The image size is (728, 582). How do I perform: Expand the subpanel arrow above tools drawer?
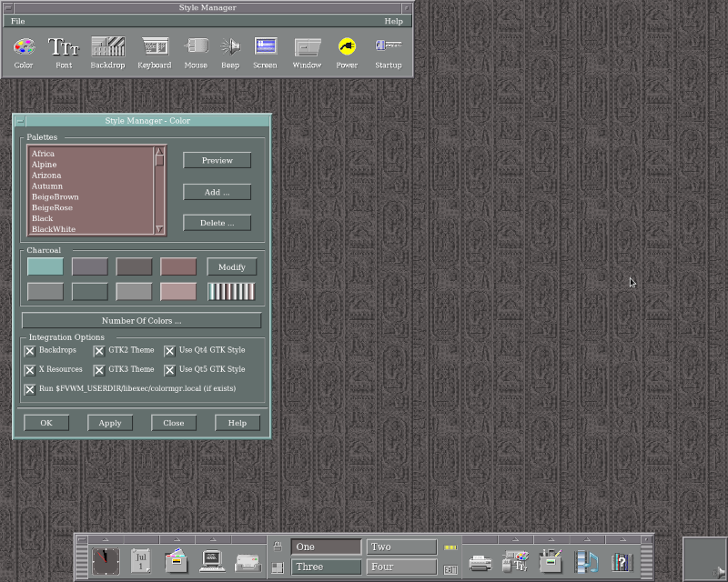point(551,539)
